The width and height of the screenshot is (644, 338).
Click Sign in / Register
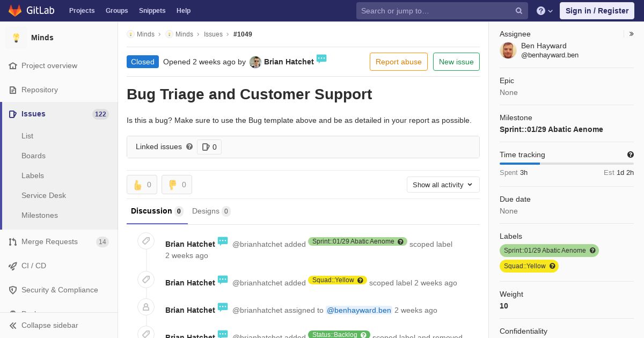click(x=597, y=11)
